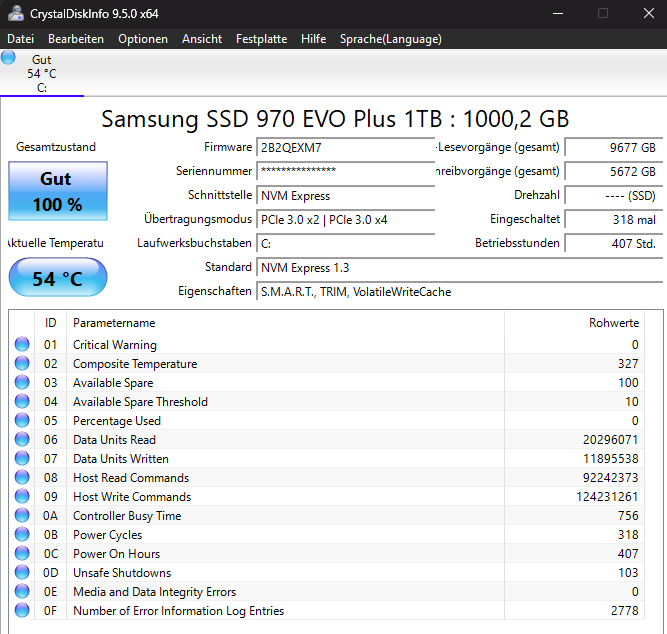Screen dimensions: 667x634
Task: Click the raw value 2778
Action: pos(624,611)
